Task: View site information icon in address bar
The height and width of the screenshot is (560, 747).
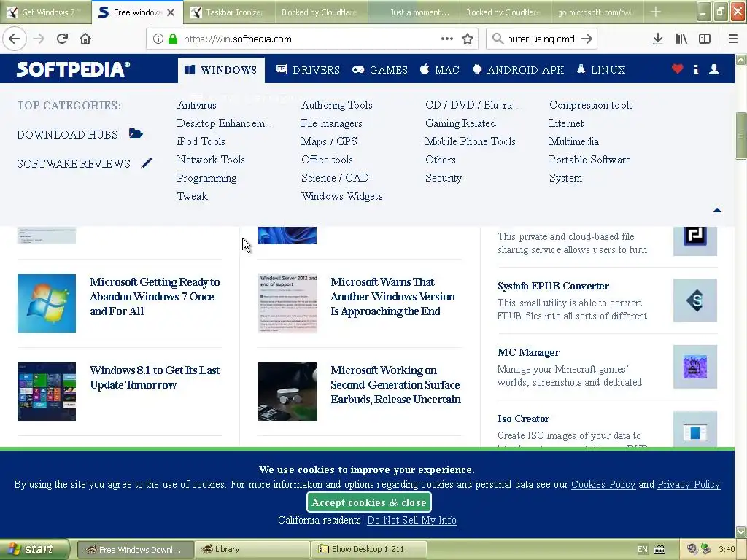Action: point(158,39)
